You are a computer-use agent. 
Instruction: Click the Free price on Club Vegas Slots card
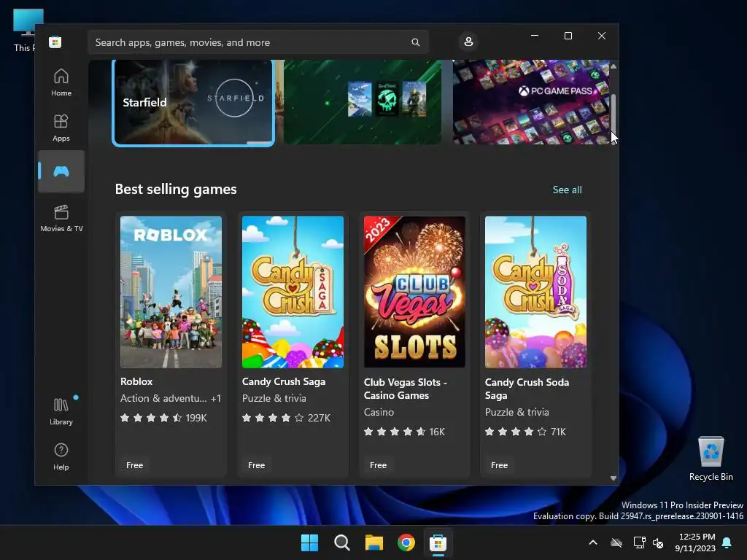[379, 465]
